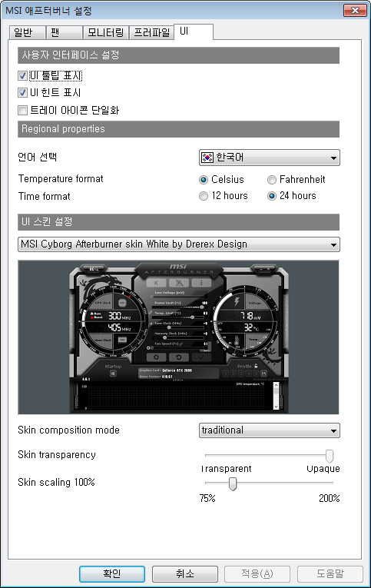This screenshot has height=588, width=371.
Task: Open the 언어 선택 language dropdown
Action: pyautogui.click(x=269, y=158)
